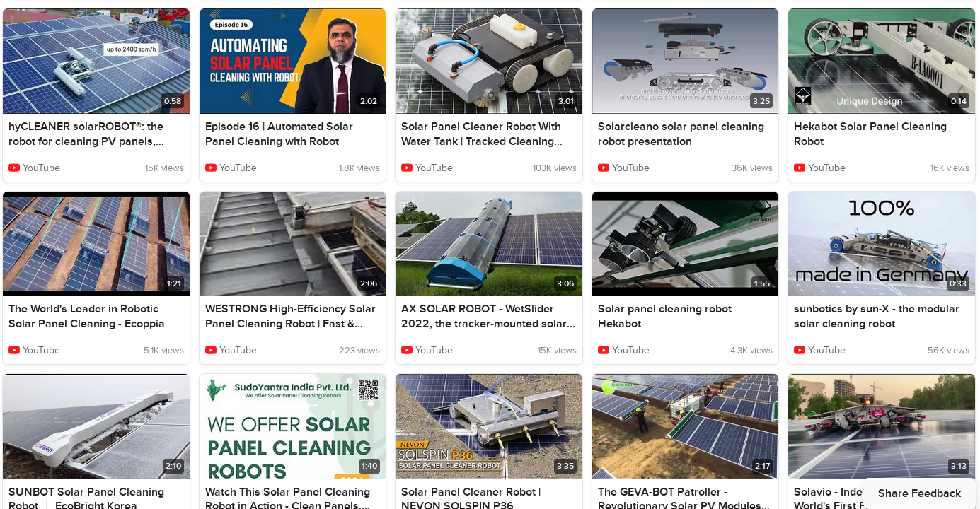Image resolution: width=980 pixels, height=509 pixels.
Task: Open the World's Leader in Robotic Solar Panel Cleaning title
Action: tap(86, 316)
